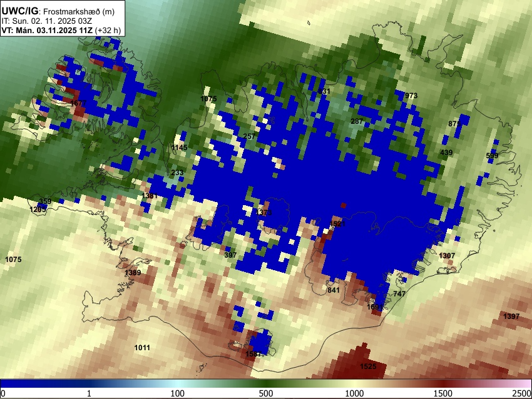Click the UWC/IG title label

click(x=20, y=11)
